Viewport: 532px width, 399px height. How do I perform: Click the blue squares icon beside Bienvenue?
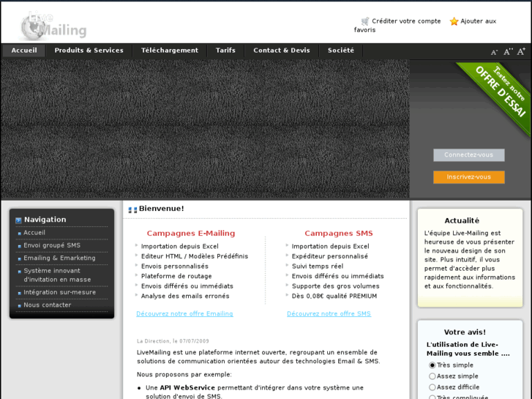click(x=132, y=210)
